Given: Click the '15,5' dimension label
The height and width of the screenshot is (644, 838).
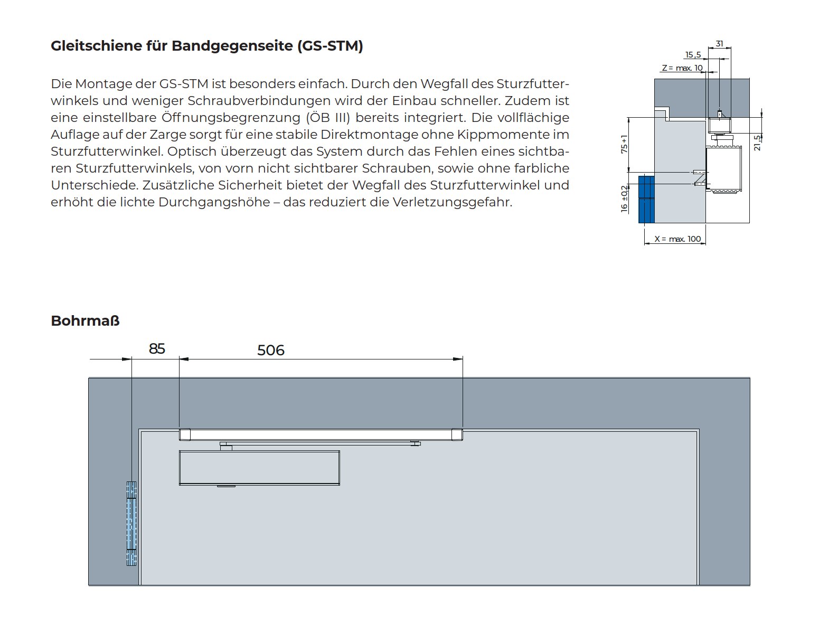Looking at the screenshot, I should [x=693, y=55].
